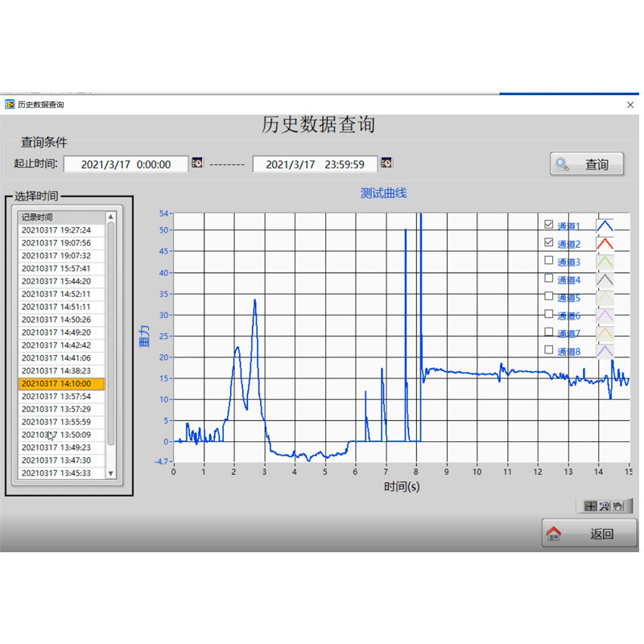Enable 通道6 plot checkbox
644x644 pixels.
(548, 314)
